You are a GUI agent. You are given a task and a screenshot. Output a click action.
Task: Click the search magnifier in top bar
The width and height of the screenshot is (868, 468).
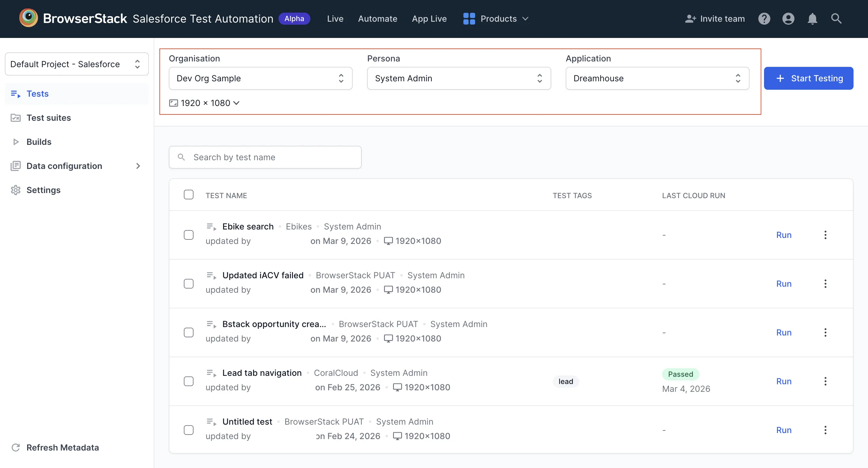coord(836,18)
